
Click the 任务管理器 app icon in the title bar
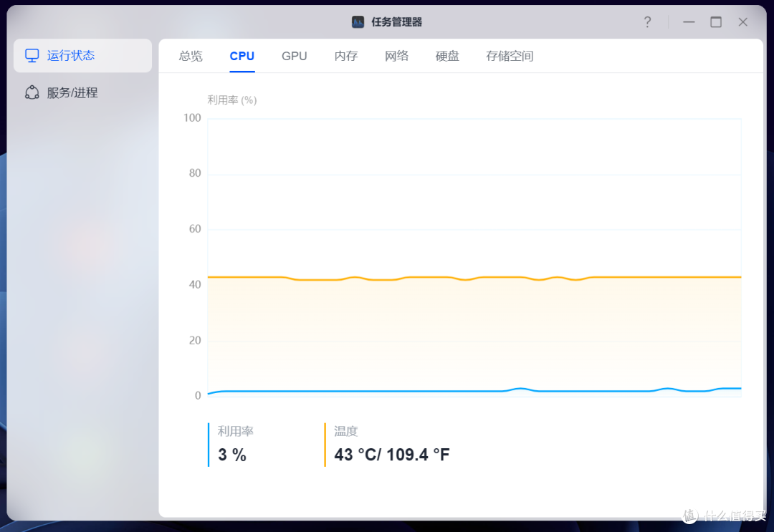tap(358, 22)
